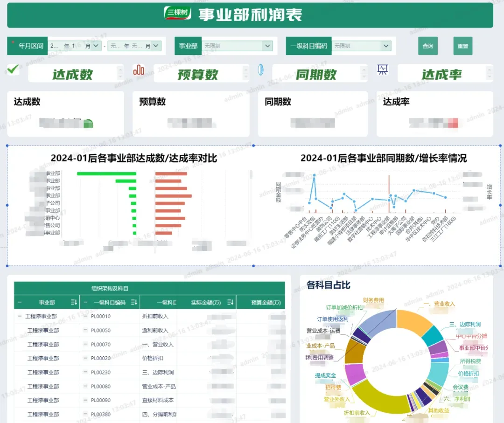The image size is (504, 423).
Task: Sort by the 一级科目编码 column sort icon
Action: (134, 302)
